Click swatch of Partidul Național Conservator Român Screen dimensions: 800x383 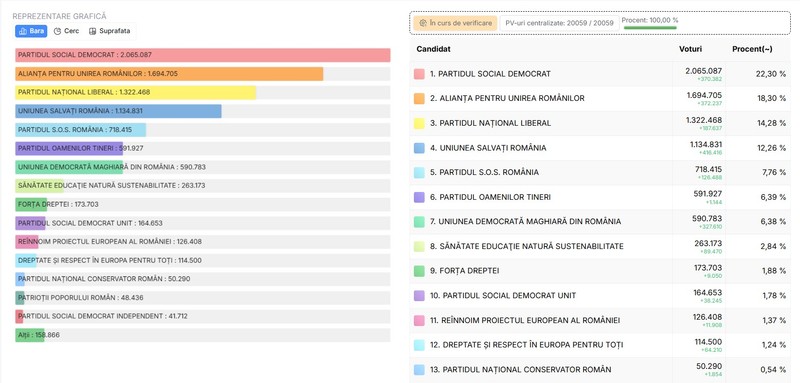click(419, 370)
